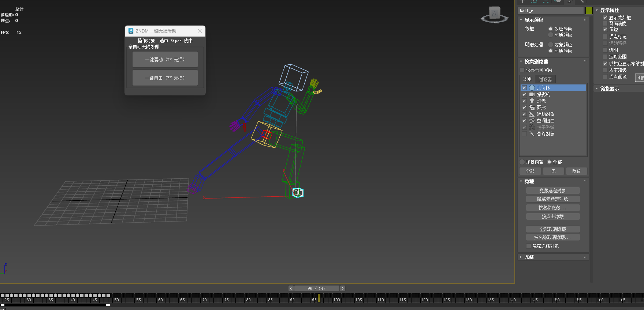Click the shapes icon next to 图形
The width and height of the screenshot is (644, 310).
pos(532,107)
